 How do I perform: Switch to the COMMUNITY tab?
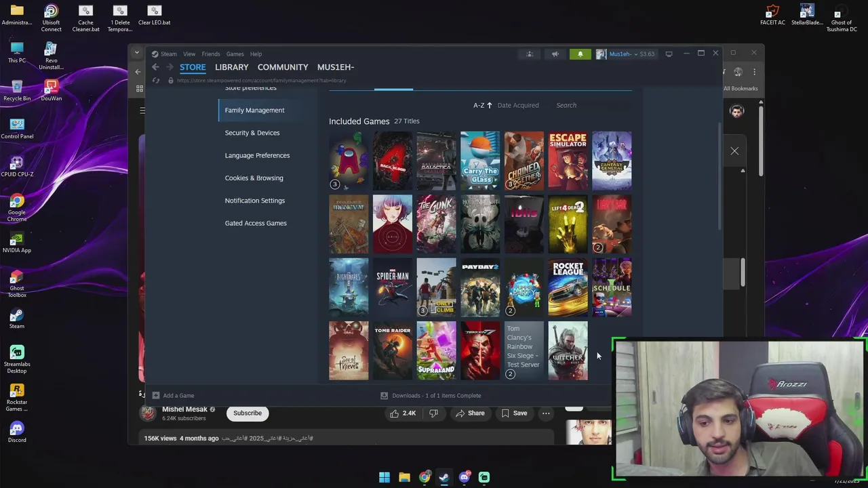[283, 67]
